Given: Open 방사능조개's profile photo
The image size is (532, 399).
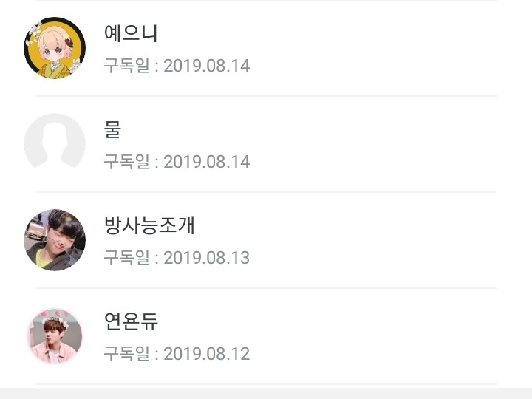Looking at the screenshot, I should [x=55, y=240].
